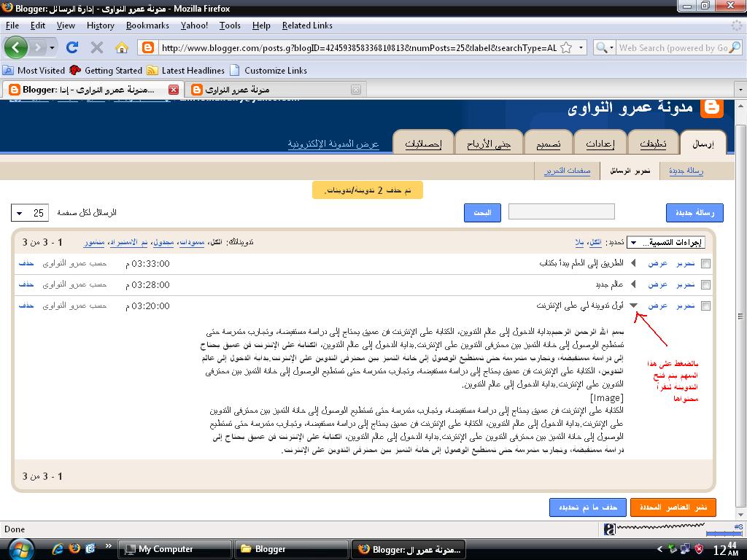Open the Bookmarks menu
Viewport: 747px width, 560px height.
tap(147, 26)
